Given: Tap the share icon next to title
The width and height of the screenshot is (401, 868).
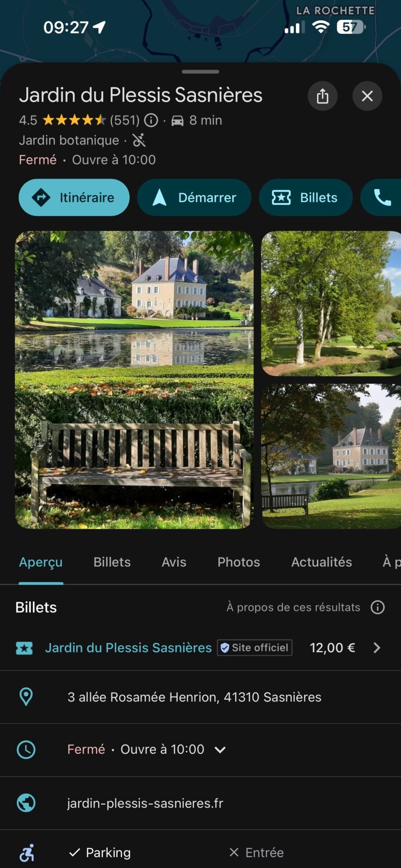Looking at the screenshot, I should (x=322, y=96).
